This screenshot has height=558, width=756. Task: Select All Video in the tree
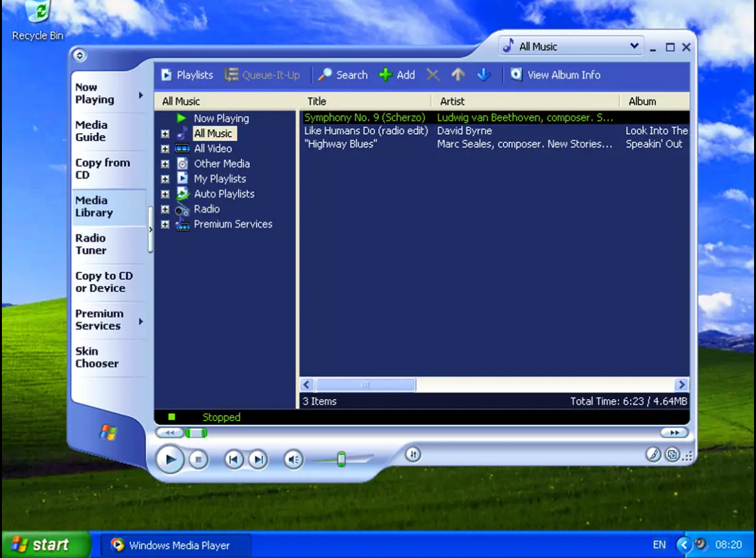[213, 149]
